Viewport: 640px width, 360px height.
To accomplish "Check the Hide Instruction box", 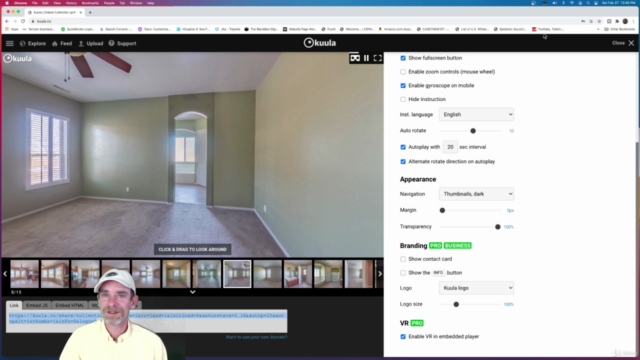I will click(x=403, y=99).
